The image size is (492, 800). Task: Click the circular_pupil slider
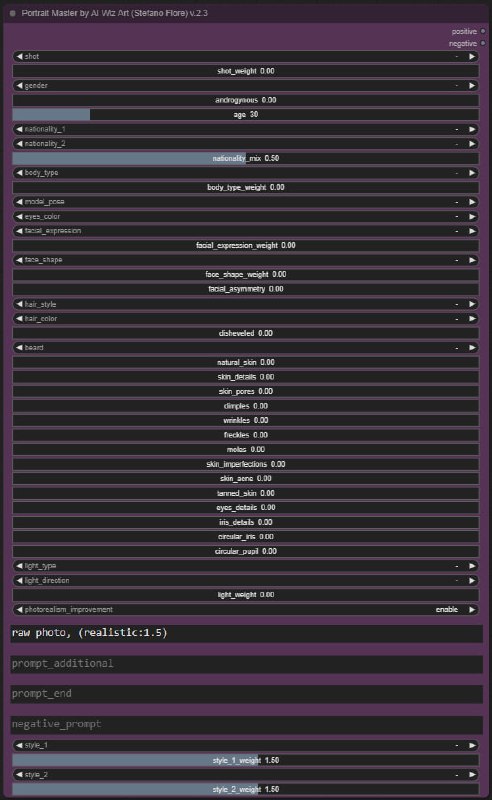click(245, 551)
